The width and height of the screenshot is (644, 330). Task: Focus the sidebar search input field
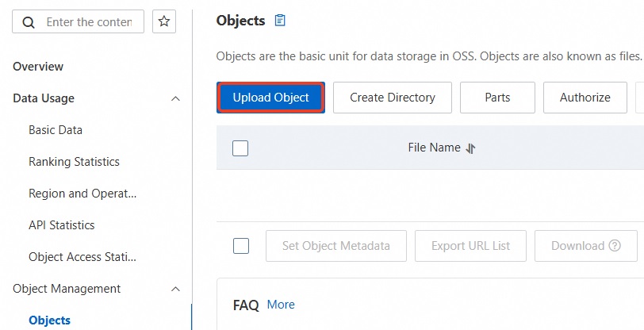[89, 22]
